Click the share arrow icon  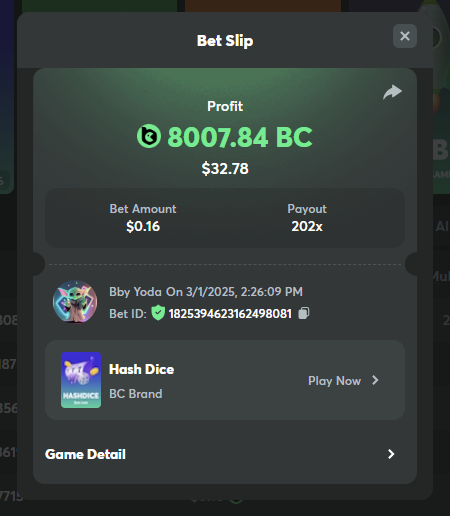[392, 92]
